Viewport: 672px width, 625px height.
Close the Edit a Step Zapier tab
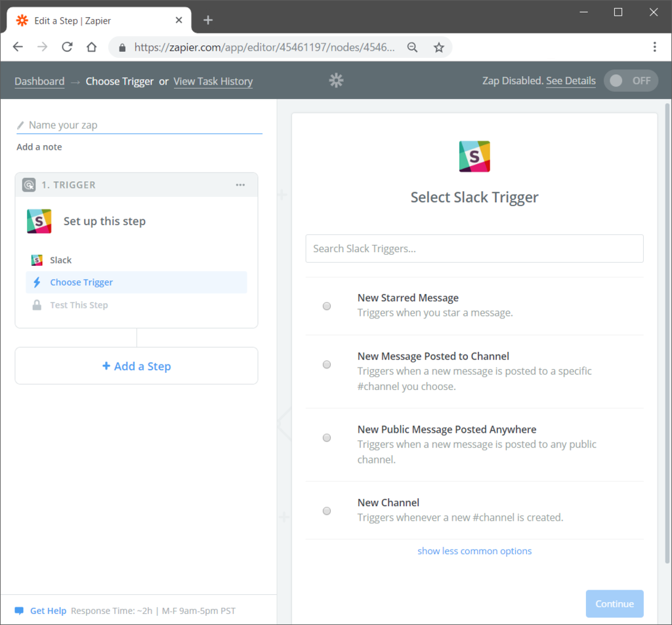click(x=178, y=20)
